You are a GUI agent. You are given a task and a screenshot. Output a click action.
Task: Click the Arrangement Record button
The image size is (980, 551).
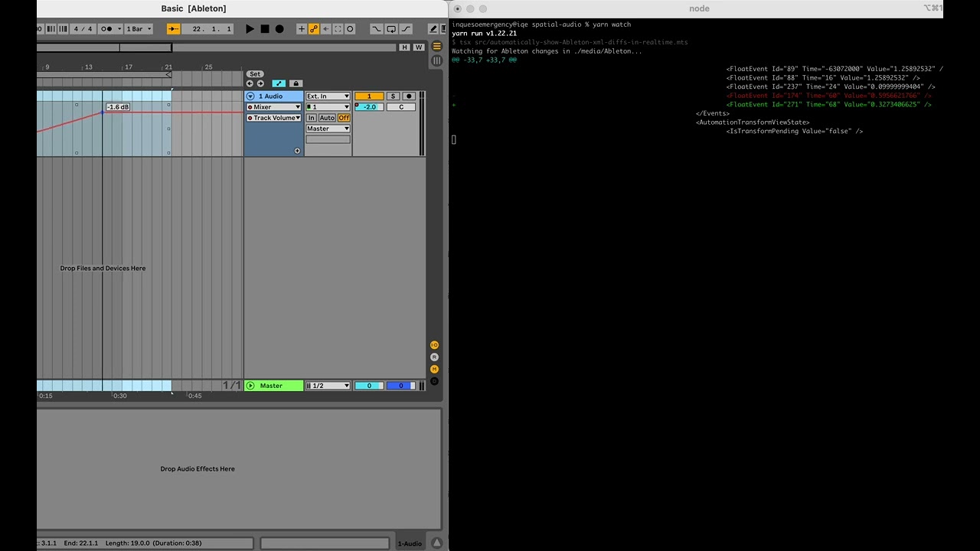pyautogui.click(x=279, y=29)
